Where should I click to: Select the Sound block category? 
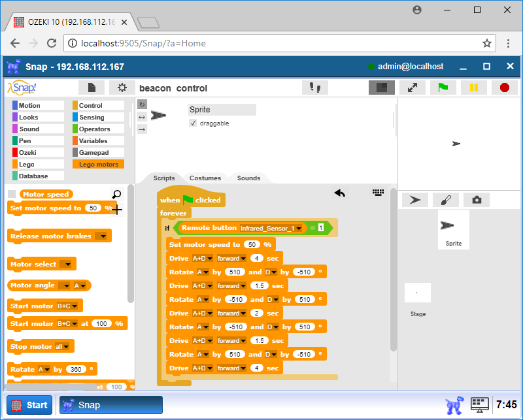tap(38, 129)
